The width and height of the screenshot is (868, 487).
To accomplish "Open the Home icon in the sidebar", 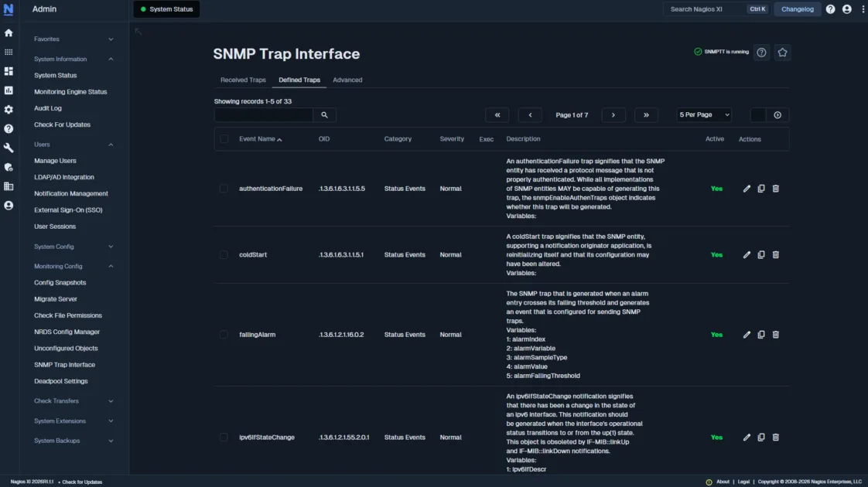I will [8, 32].
